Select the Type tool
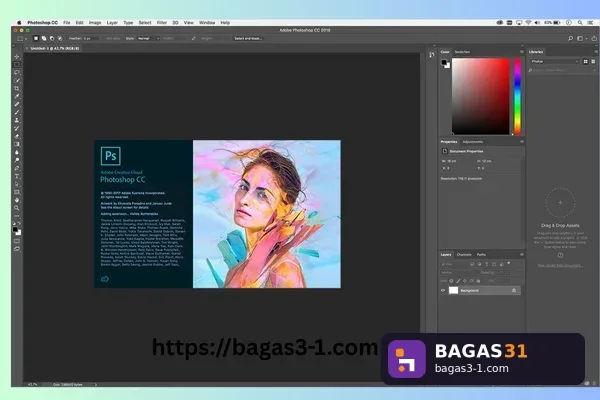Viewport: 600px width, 400px height. coord(16,176)
